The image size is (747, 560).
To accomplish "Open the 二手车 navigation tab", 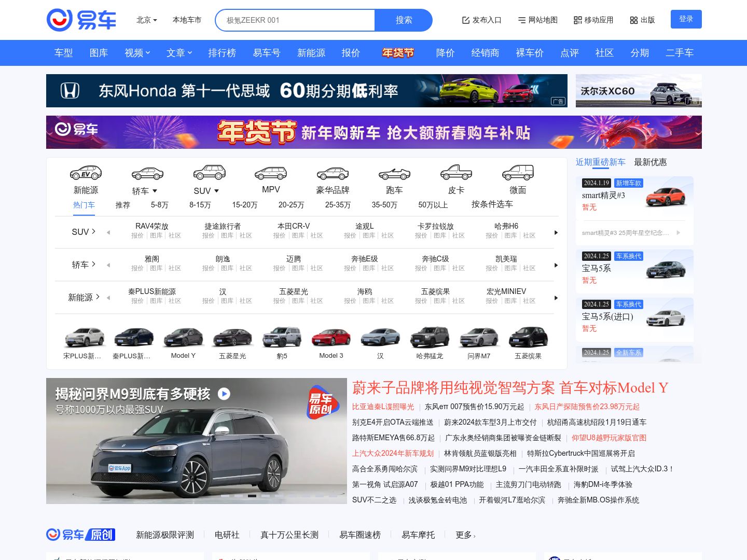I will point(680,53).
